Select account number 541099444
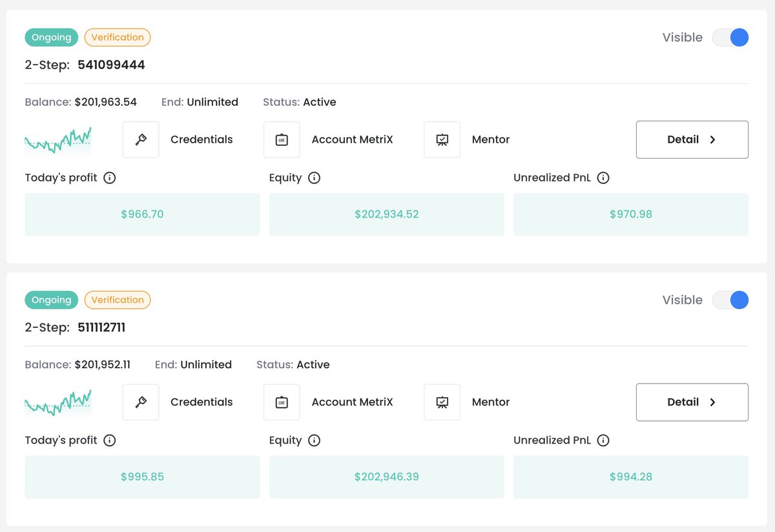 (112, 65)
